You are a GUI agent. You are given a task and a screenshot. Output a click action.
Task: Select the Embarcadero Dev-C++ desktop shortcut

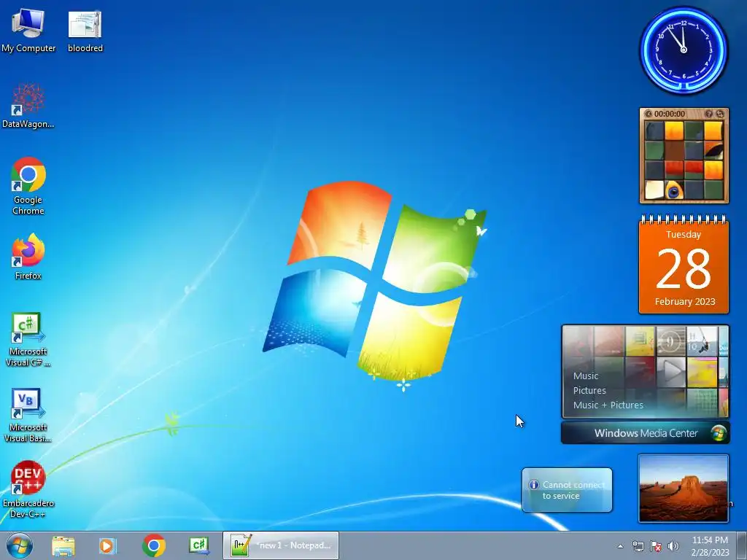(28, 489)
